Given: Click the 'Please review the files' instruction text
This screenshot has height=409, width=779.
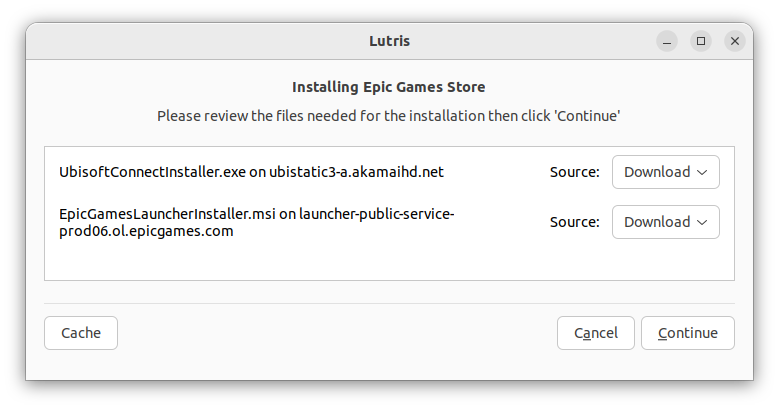Looking at the screenshot, I should [389, 116].
